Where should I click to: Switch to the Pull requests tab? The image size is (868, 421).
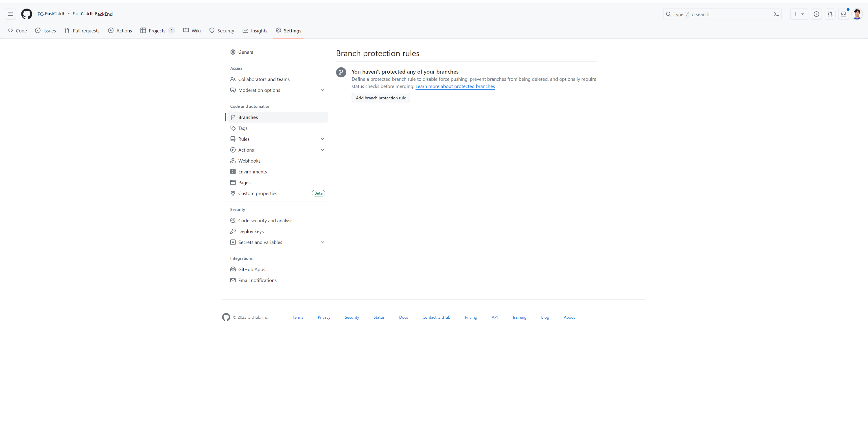click(82, 31)
